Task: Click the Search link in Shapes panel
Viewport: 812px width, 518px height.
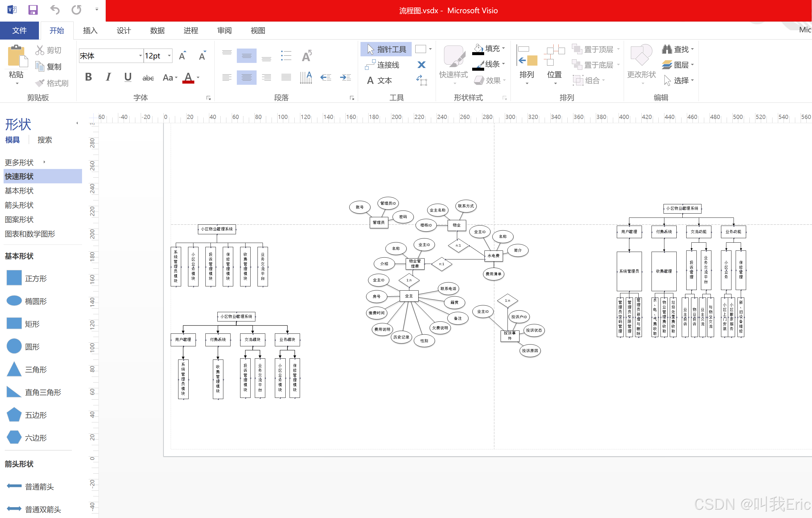Action: pos(45,140)
